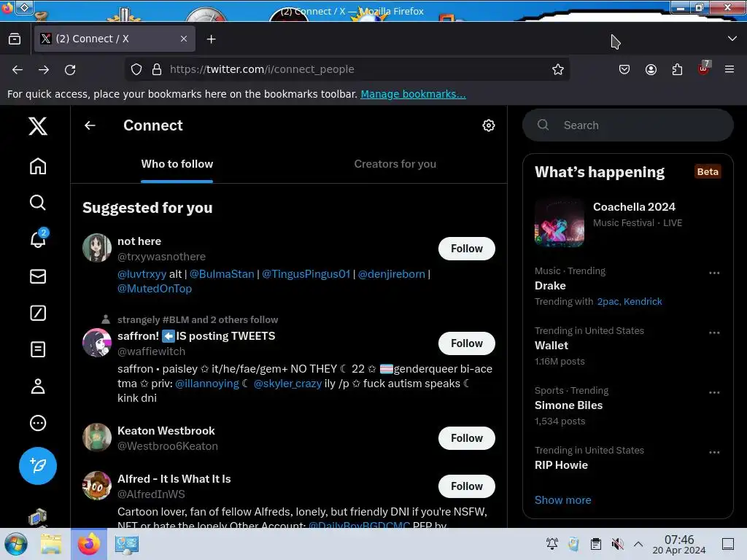This screenshot has height=560, width=747.
Task: Open @luvtrxyy mention link
Action: 142,274
